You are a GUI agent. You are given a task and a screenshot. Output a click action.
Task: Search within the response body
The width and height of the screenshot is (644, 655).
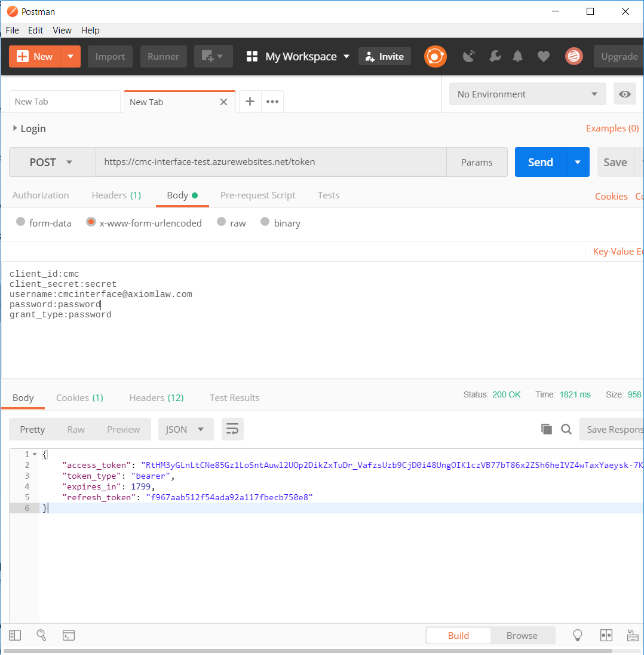[566, 429]
